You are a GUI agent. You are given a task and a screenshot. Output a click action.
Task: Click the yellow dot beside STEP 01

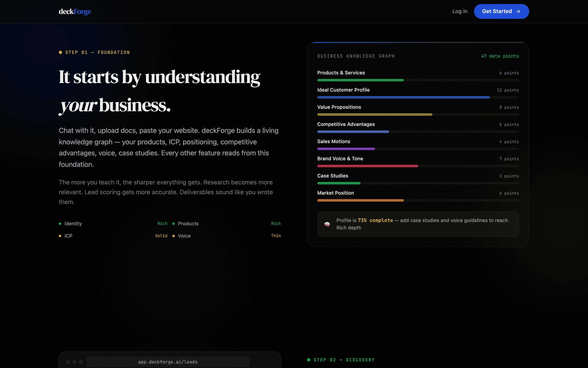(x=60, y=52)
